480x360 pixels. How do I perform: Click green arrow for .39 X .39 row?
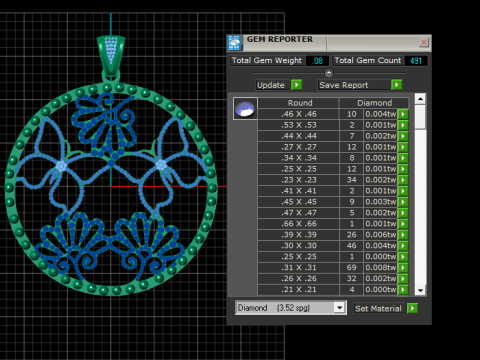(x=403, y=235)
